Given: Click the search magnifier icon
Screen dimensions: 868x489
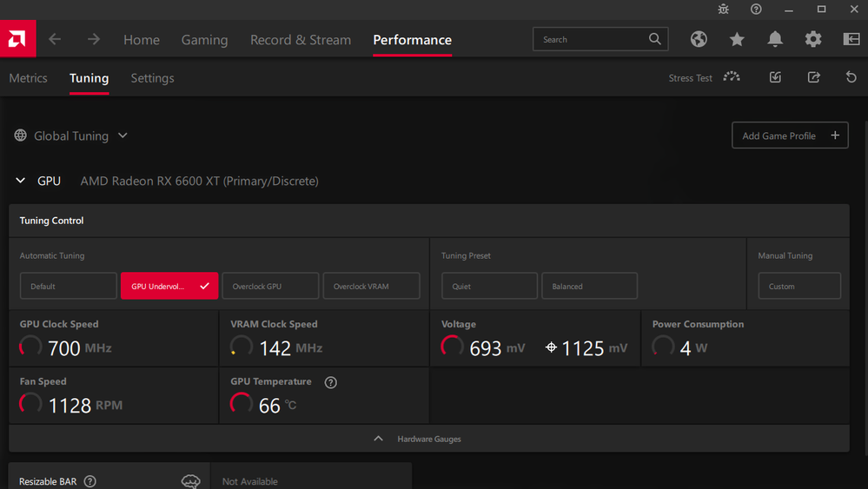Looking at the screenshot, I should [655, 39].
